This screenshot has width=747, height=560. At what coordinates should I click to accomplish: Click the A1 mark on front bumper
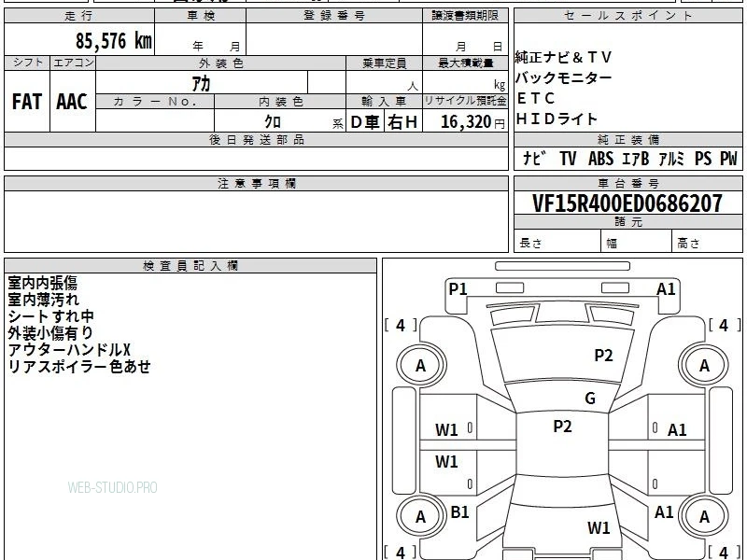pyautogui.click(x=666, y=288)
